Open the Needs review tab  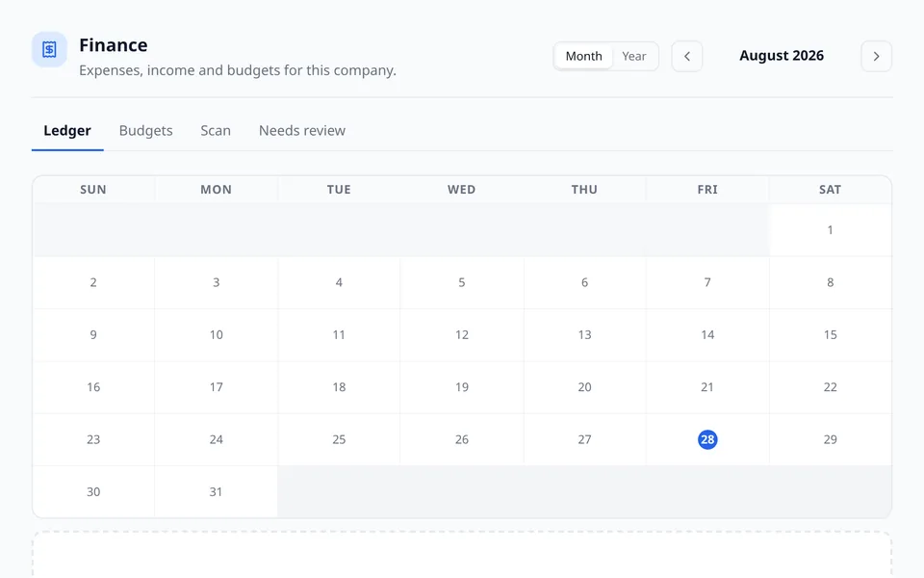tap(301, 130)
